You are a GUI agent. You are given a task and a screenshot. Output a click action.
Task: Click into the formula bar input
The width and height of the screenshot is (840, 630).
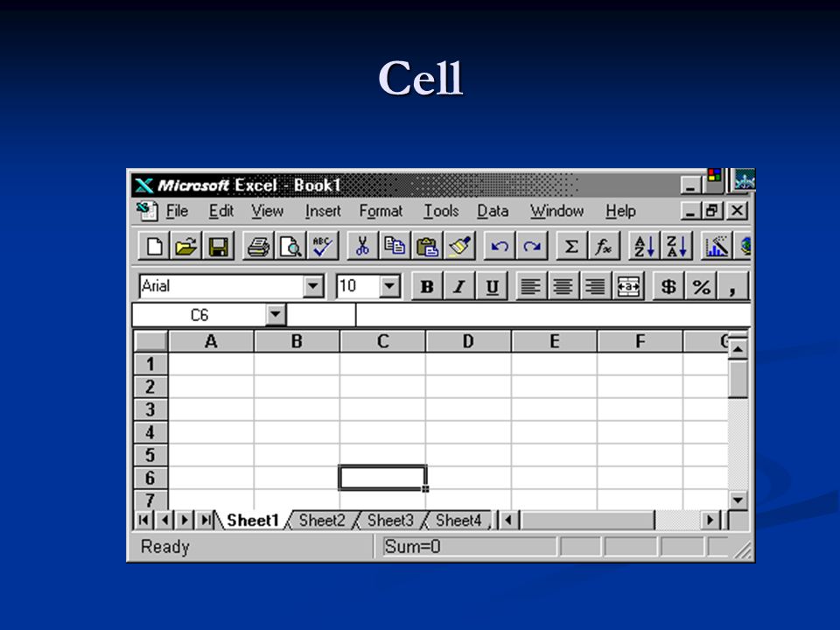tap(553, 314)
